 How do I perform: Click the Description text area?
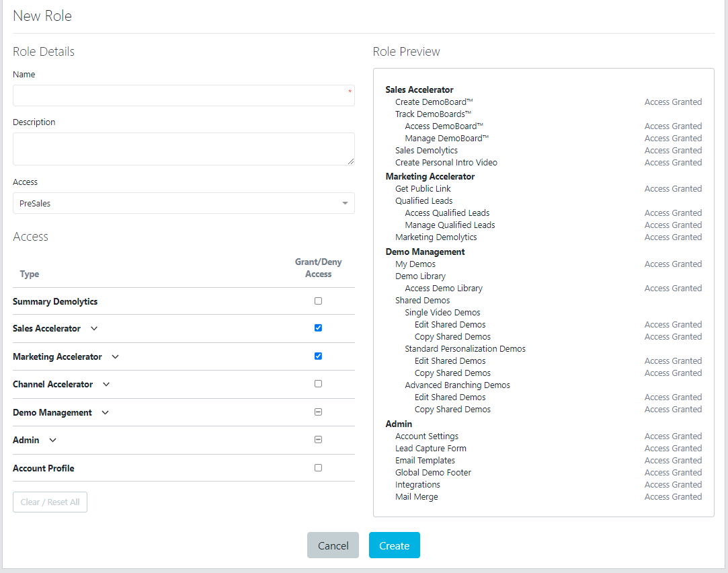(184, 149)
